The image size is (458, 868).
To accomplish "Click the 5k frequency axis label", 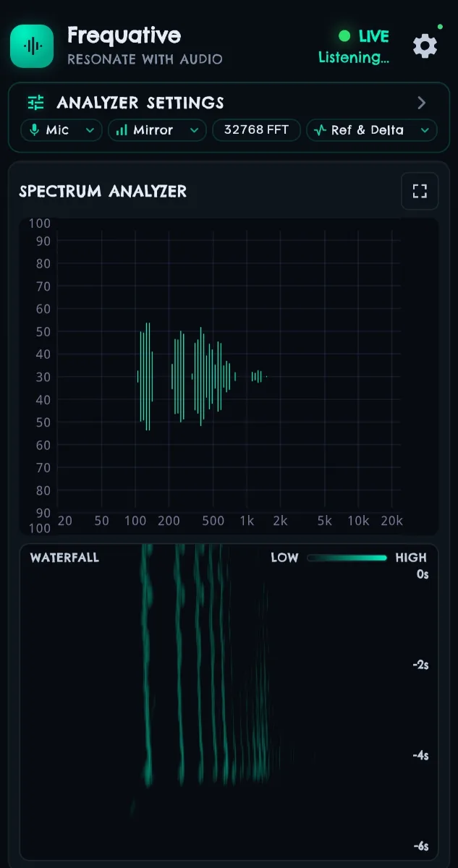I will (x=325, y=521).
